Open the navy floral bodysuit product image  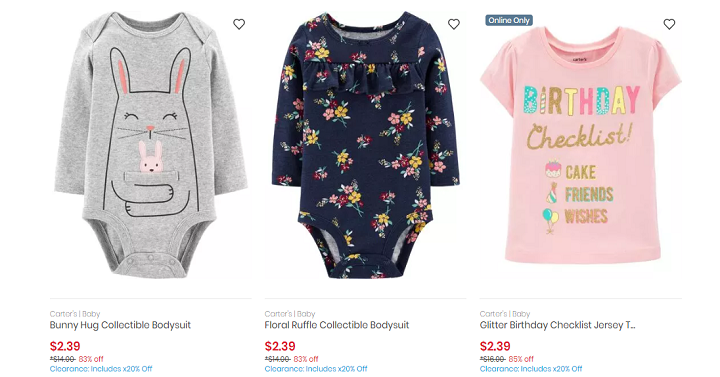pos(366,145)
